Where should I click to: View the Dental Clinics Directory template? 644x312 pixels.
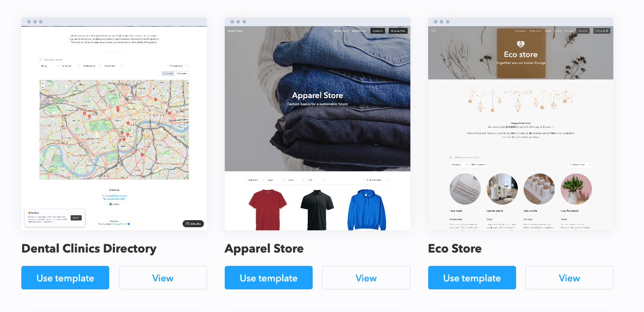[163, 278]
